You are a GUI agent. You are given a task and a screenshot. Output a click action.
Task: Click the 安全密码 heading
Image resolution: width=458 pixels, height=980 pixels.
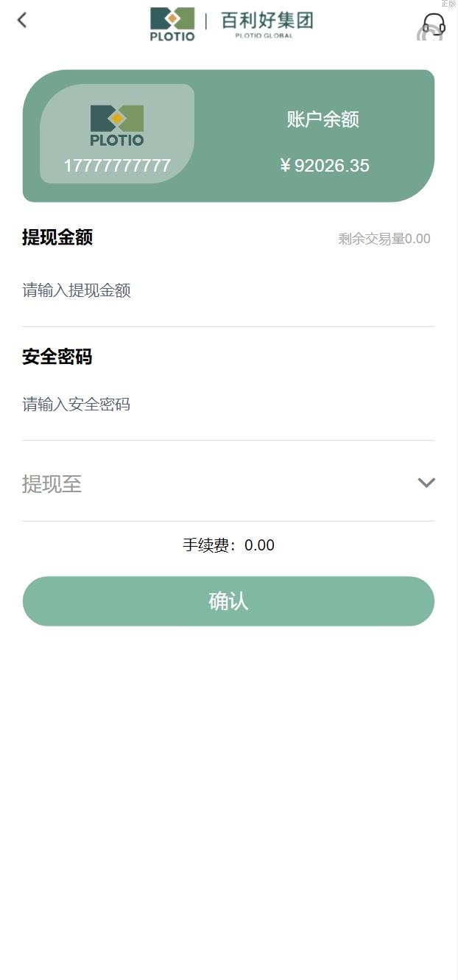click(x=57, y=357)
